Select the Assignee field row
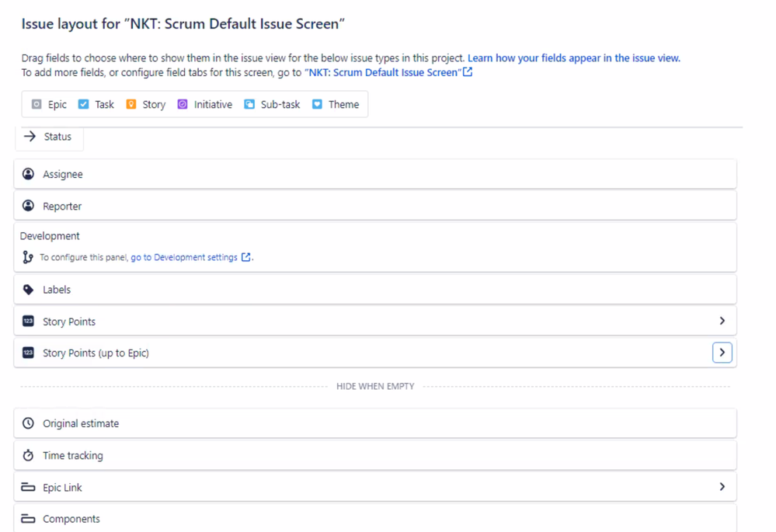The image size is (776, 532). tap(375, 174)
